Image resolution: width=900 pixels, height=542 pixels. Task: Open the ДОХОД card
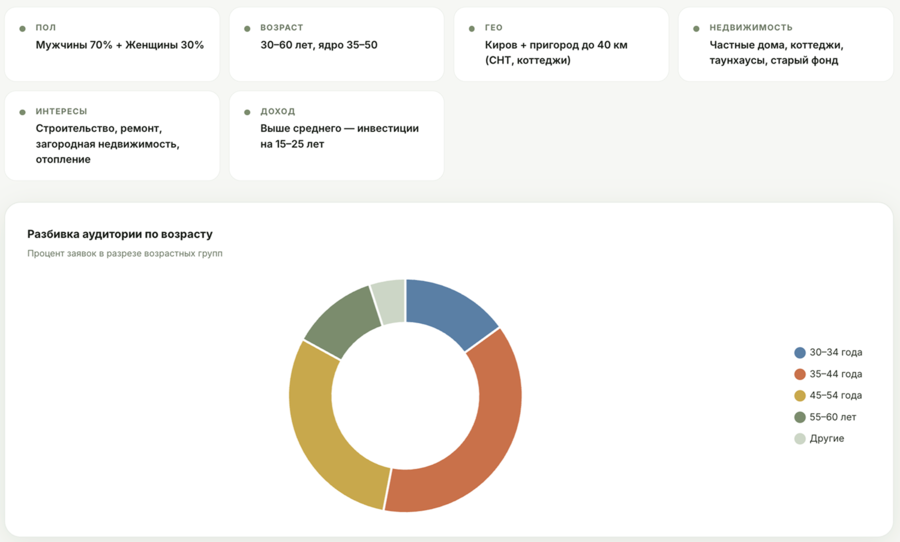point(336,136)
